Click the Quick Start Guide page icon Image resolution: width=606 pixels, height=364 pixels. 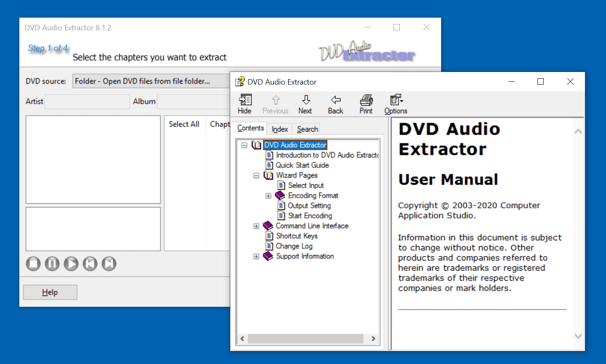tap(269, 165)
